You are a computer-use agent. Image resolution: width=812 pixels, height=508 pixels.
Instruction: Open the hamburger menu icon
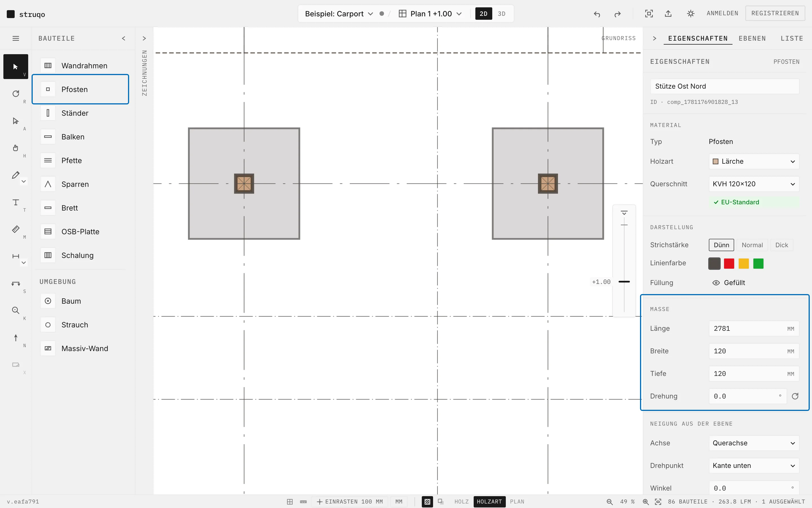click(x=16, y=38)
